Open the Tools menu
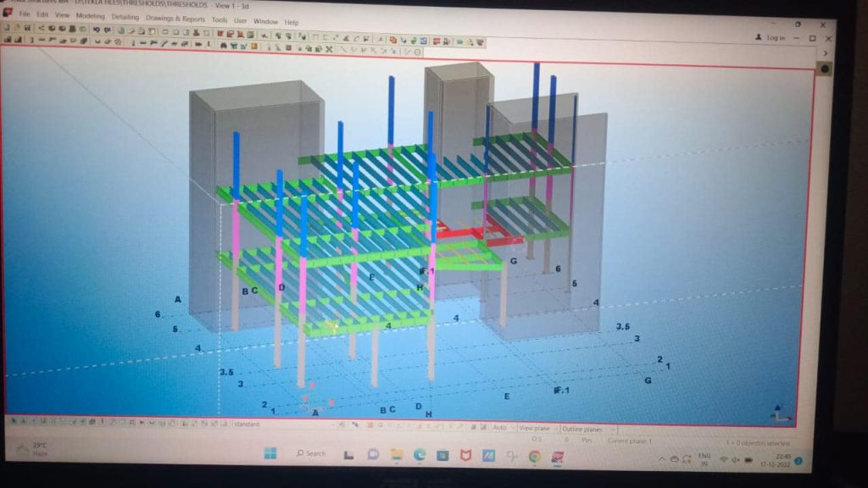The height and width of the screenshot is (488, 868). click(219, 19)
